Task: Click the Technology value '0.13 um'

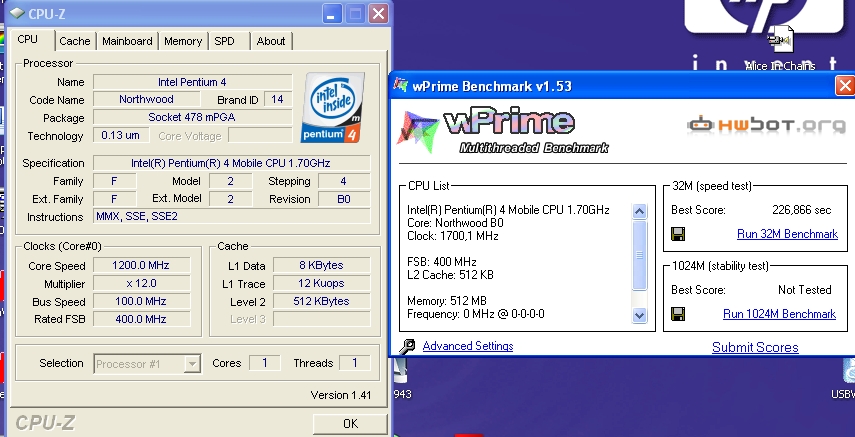Action: pyautogui.click(x=121, y=135)
